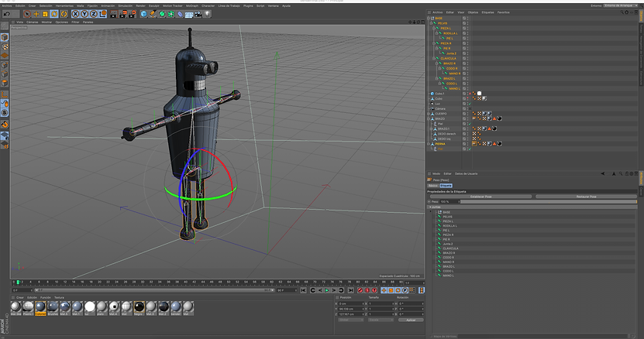This screenshot has width=644, height=339.
Task: Click the Undo arrow icon
Action: [6, 14]
